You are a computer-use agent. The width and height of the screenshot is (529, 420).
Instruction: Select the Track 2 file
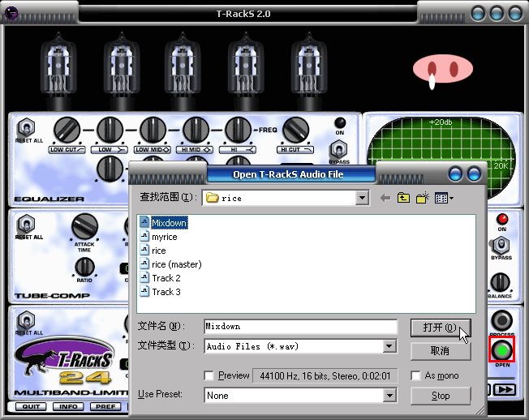[166, 278]
